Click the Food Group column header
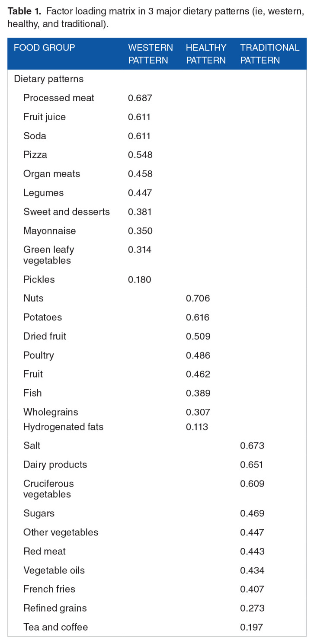 tap(45, 48)
